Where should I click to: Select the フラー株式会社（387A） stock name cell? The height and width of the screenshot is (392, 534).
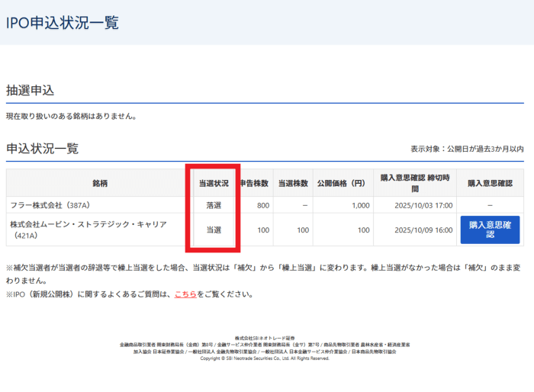50,205
